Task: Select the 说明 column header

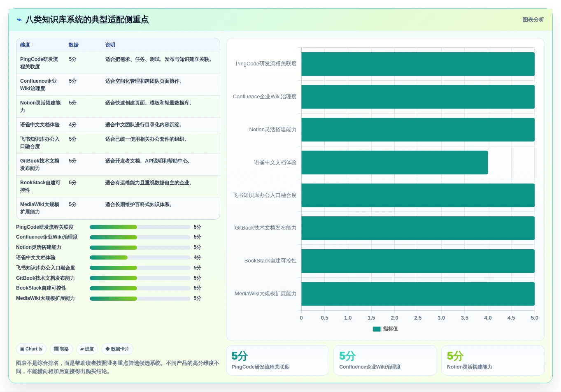Action: pos(110,45)
